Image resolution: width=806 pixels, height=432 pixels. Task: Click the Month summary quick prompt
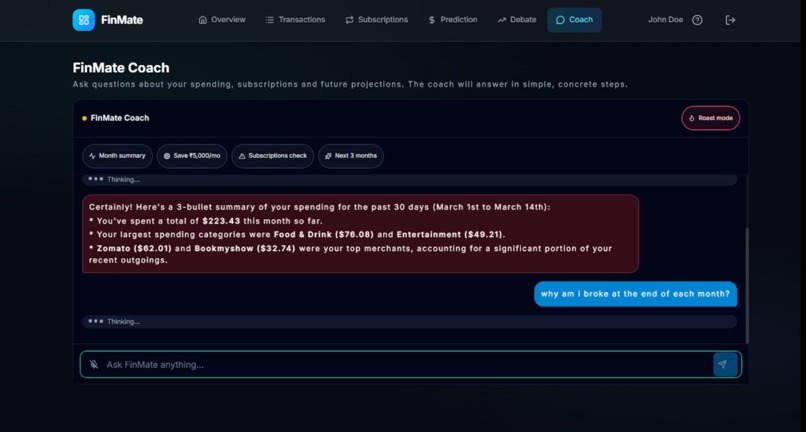[117, 156]
